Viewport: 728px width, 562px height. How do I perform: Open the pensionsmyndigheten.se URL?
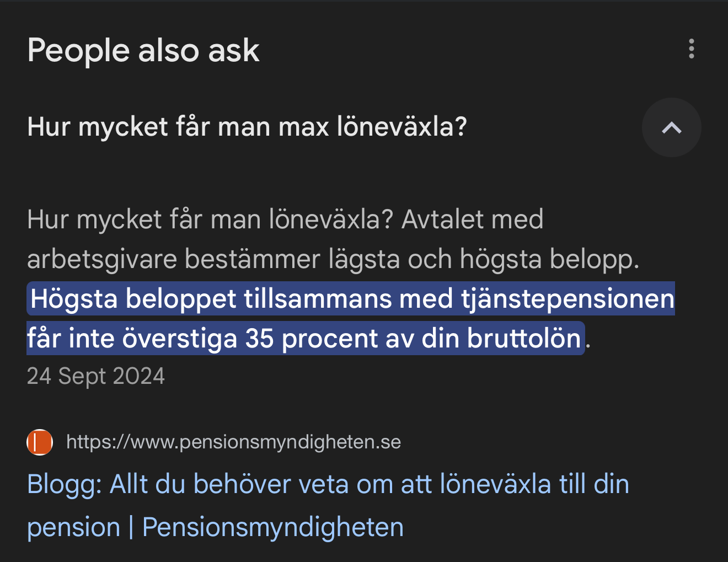coord(233,442)
